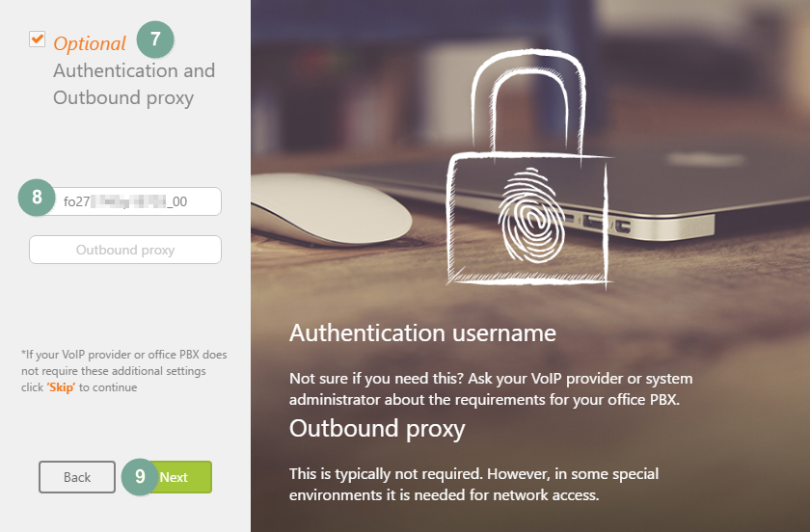810x532 pixels.
Task: Click the VoIP provider footnote text
Action: coord(124,371)
